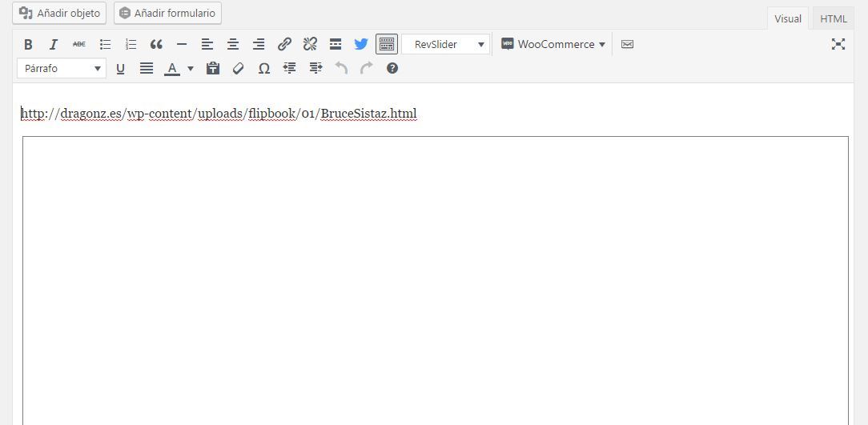Insert a bulleted list
This screenshot has width=868, height=425.
pos(105,44)
